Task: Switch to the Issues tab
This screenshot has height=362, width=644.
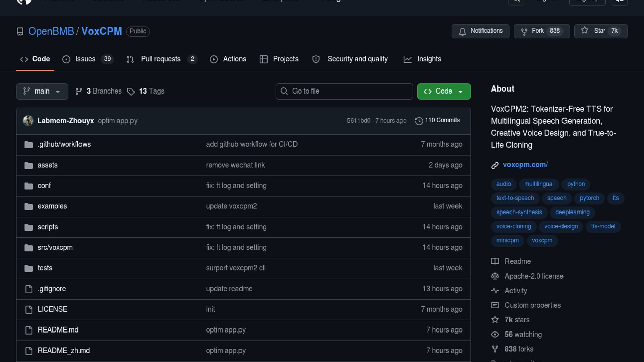Action: click(85, 59)
